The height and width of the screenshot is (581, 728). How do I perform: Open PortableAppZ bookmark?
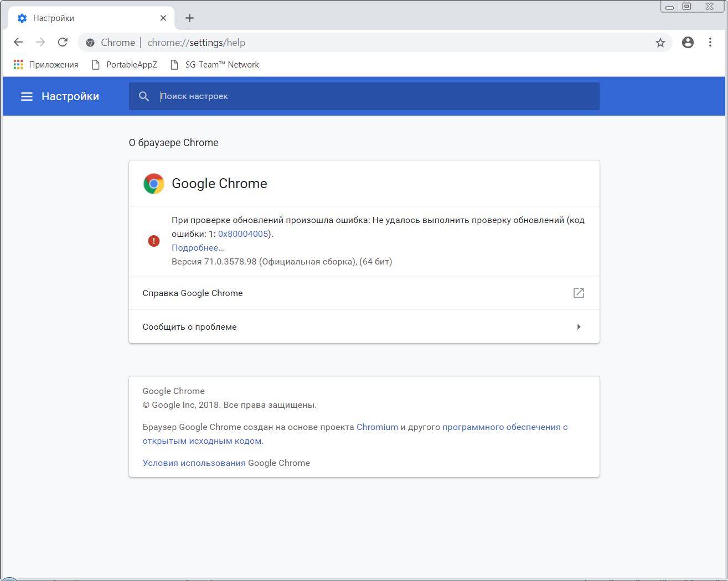[125, 65]
